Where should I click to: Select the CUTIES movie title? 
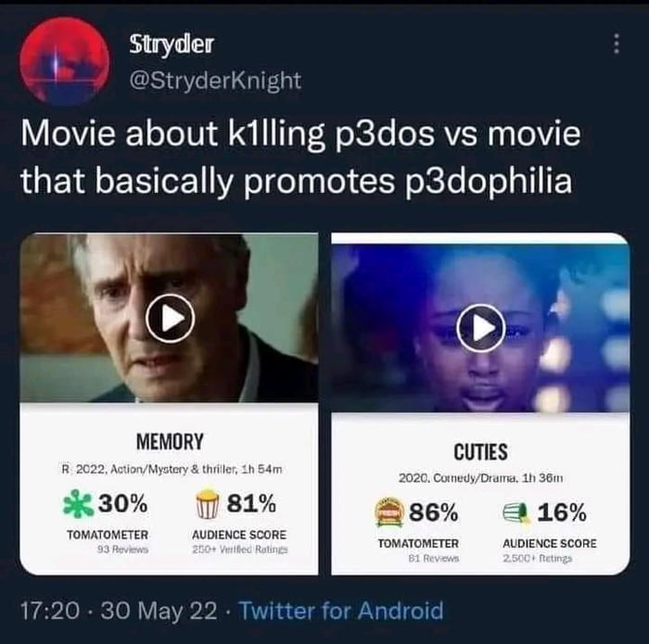480,451
